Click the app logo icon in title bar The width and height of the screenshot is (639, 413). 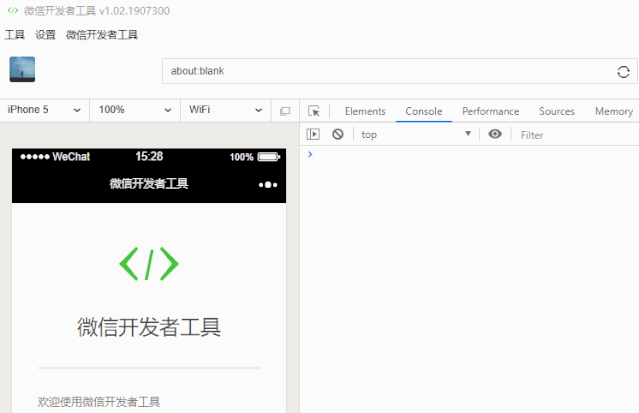(x=13, y=11)
